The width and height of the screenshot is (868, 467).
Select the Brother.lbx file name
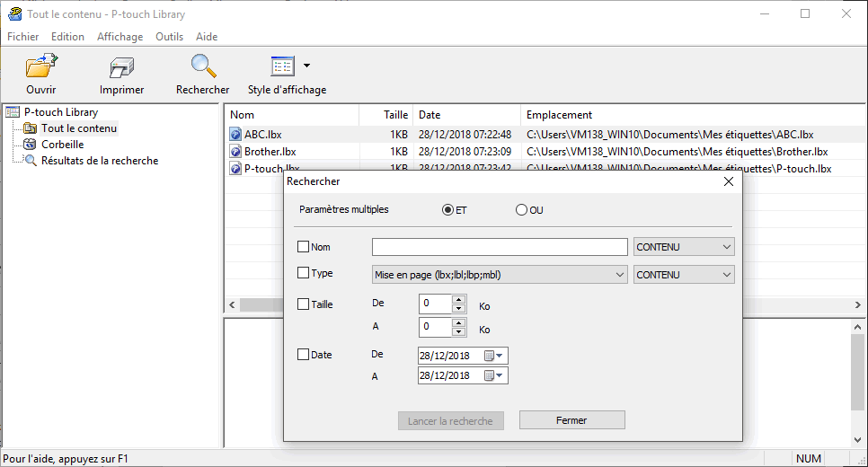(270, 152)
